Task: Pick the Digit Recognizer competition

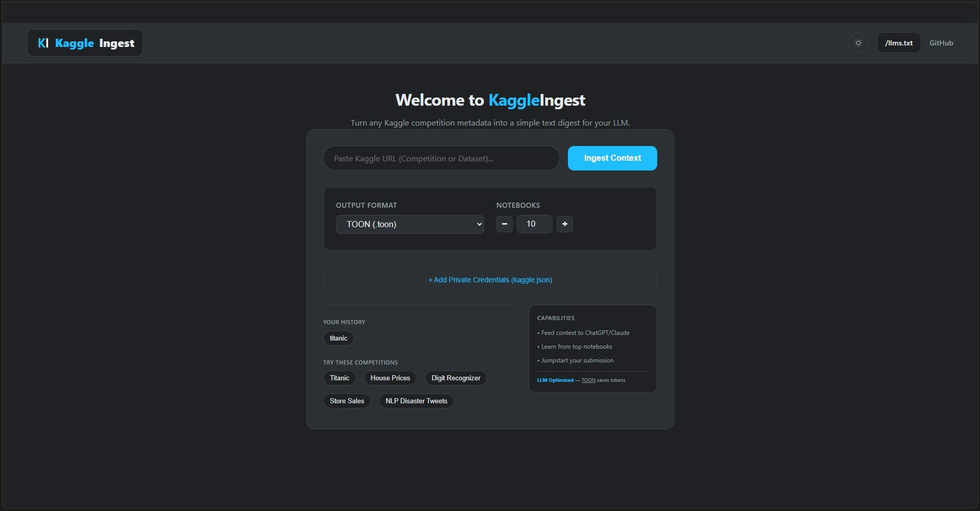Action: [456, 378]
